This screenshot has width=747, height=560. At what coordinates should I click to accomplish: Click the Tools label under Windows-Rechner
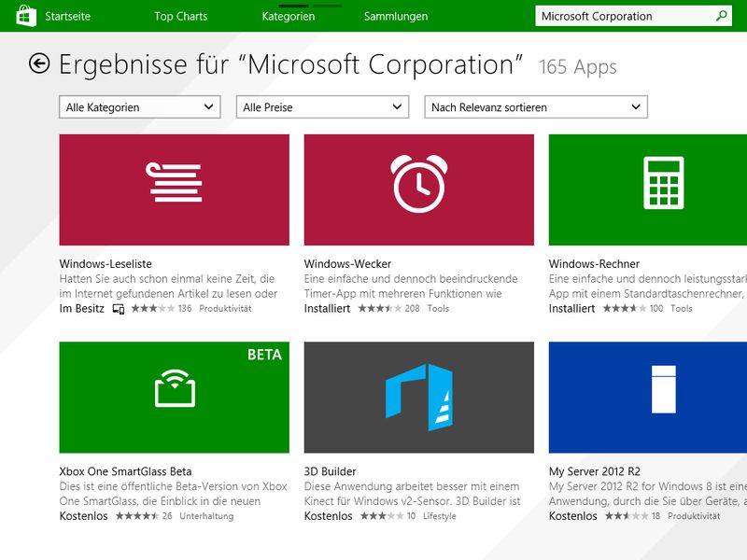click(x=682, y=309)
